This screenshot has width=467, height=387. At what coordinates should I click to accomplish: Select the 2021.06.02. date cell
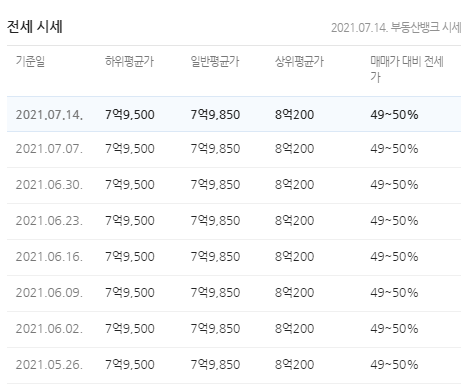tap(49, 329)
